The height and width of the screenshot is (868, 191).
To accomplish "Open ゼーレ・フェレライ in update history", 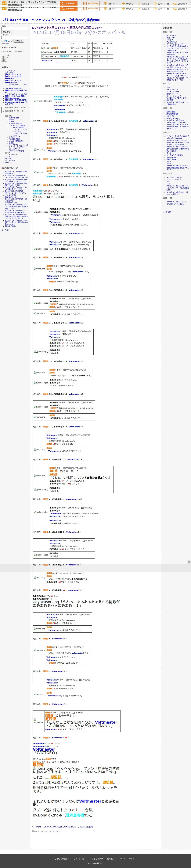I will click(173, 96).
